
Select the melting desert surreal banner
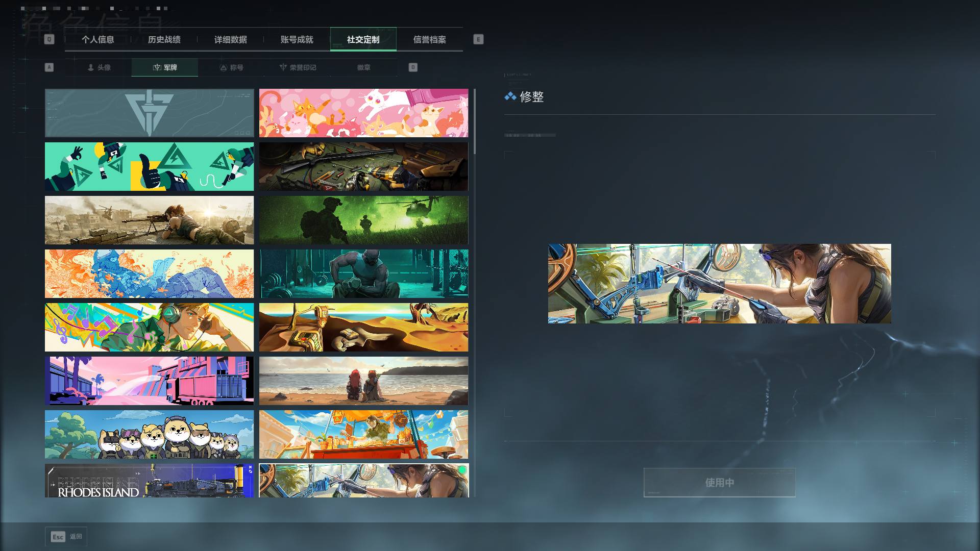click(363, 328)
